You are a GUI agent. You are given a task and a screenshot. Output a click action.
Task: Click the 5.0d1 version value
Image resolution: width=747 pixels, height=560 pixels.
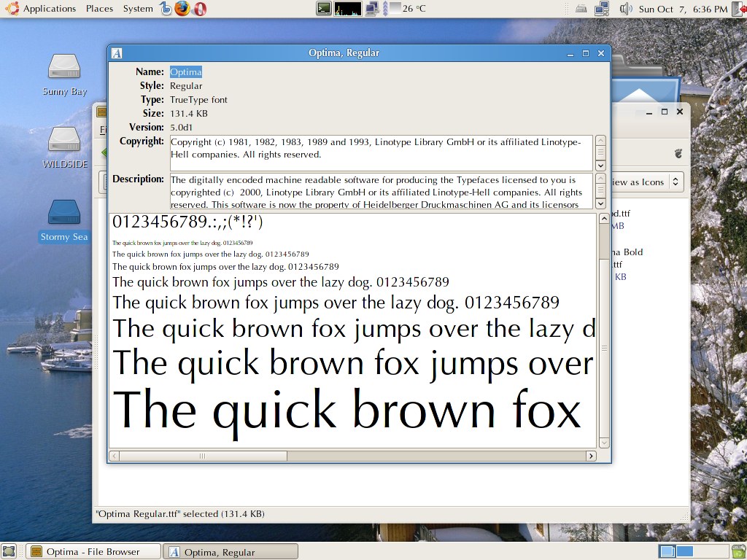click(181, 127)
